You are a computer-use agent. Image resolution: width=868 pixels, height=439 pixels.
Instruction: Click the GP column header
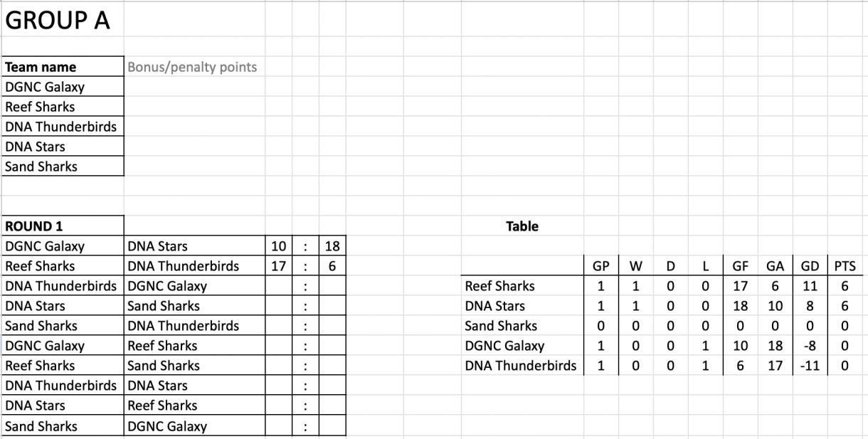600,267
